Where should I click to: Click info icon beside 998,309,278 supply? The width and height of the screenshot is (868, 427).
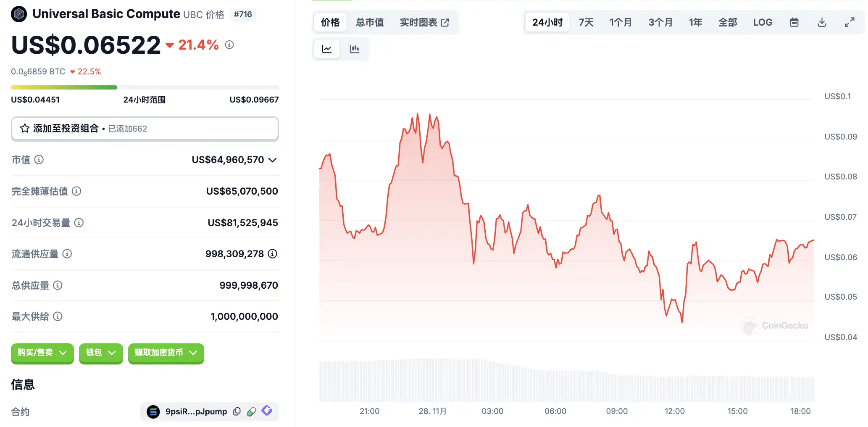(x=273, y=254)
